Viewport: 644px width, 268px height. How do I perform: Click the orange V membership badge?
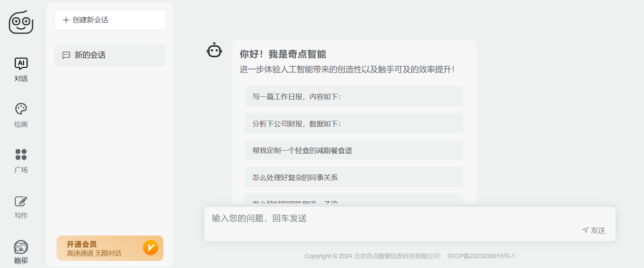[x=150, y=248]
